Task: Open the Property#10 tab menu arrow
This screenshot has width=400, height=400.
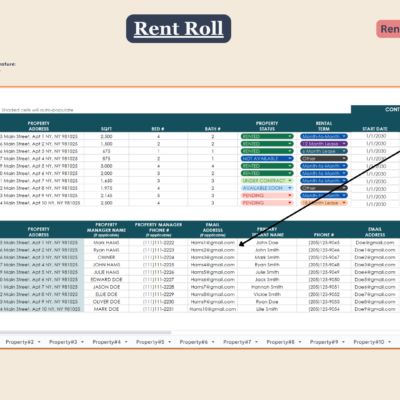Action: [x=389, y=342]
